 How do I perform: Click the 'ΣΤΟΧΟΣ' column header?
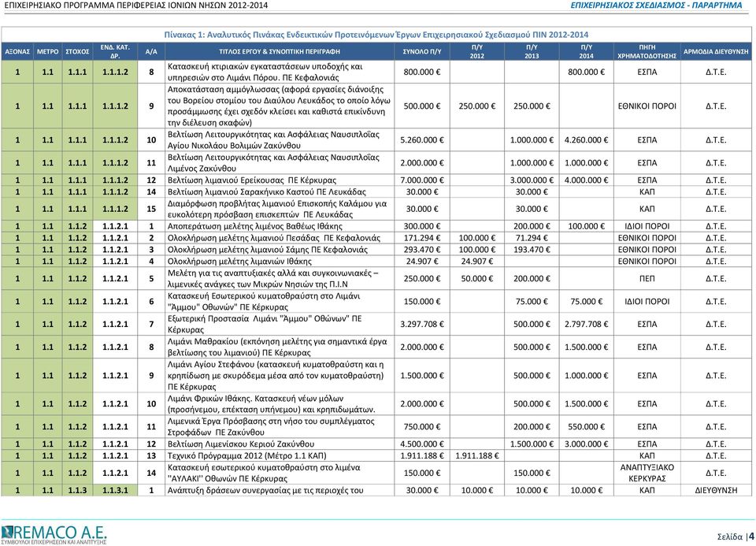(77, 52)
